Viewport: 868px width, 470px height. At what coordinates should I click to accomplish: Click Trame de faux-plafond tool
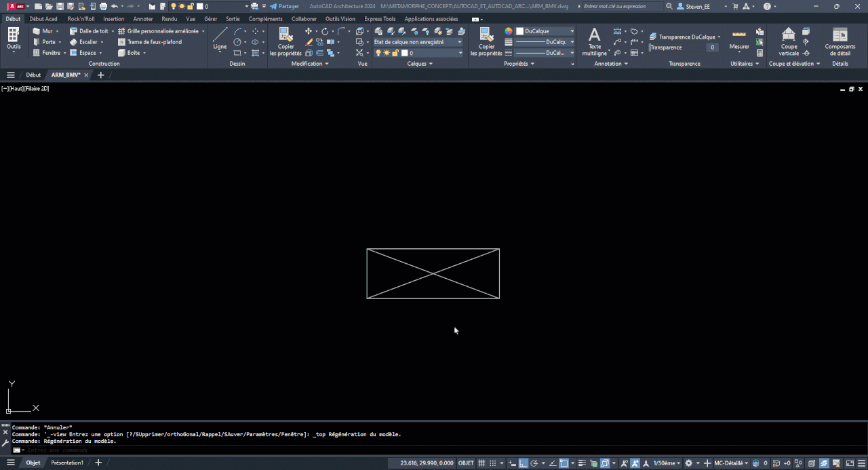click(150, 42)
